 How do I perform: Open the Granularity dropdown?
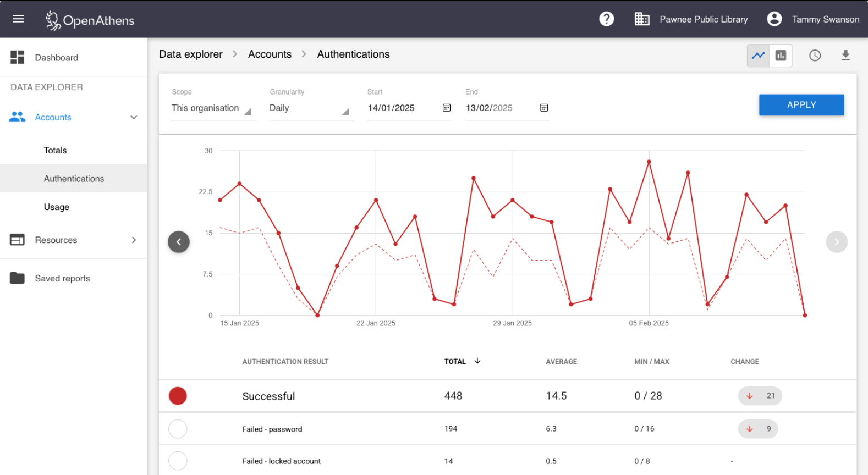311,108
